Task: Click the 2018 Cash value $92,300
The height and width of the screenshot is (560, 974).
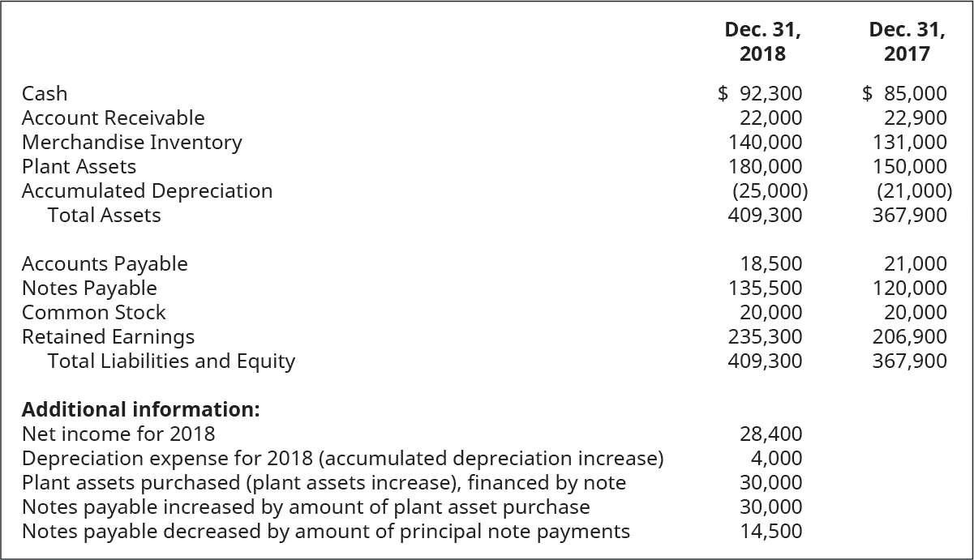Action: click(x=761, y=94)
